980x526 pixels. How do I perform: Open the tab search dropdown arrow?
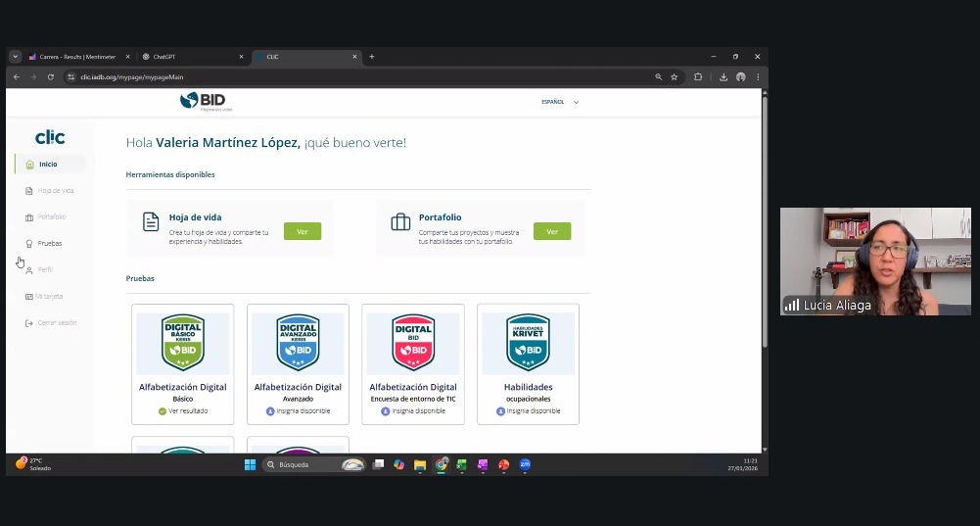pos(15,57)
